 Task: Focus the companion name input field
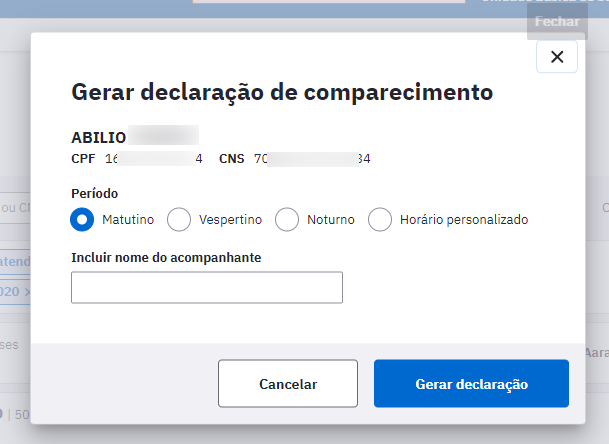pyautogui.click(x=207, y=287)
